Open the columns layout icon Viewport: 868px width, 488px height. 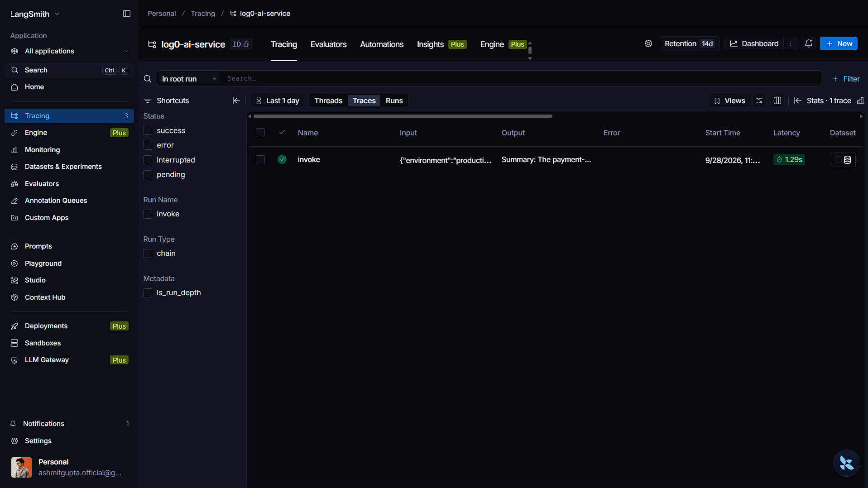tap(777, 100)
